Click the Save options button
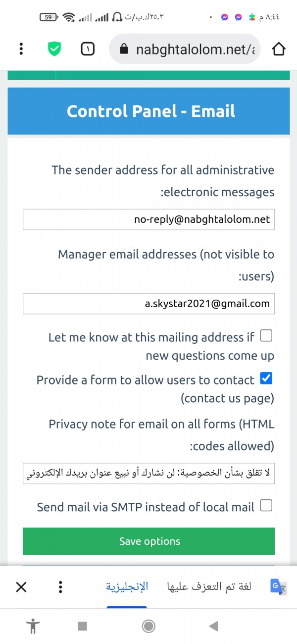The image size is (297, 644). click(x=148, y=541)
